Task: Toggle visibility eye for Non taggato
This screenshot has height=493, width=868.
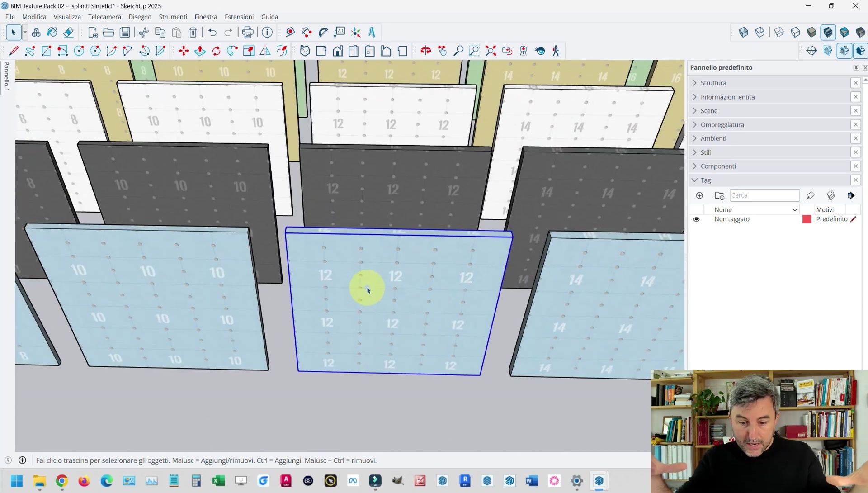Action: [696, 219]
